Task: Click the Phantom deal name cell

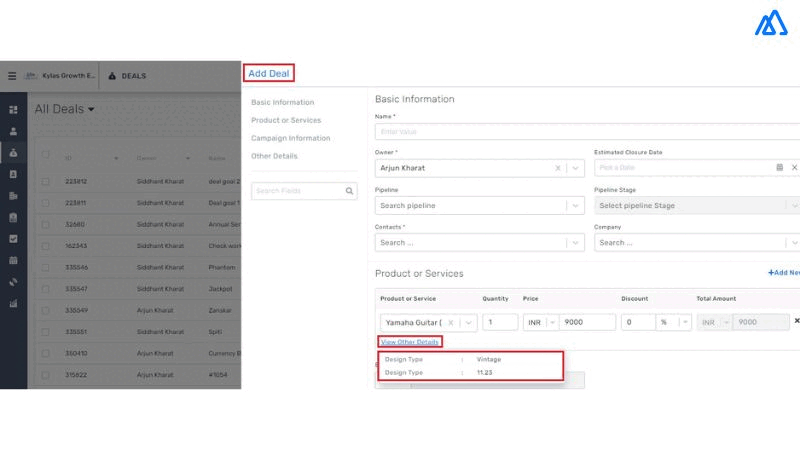Action: click(222, 267)
